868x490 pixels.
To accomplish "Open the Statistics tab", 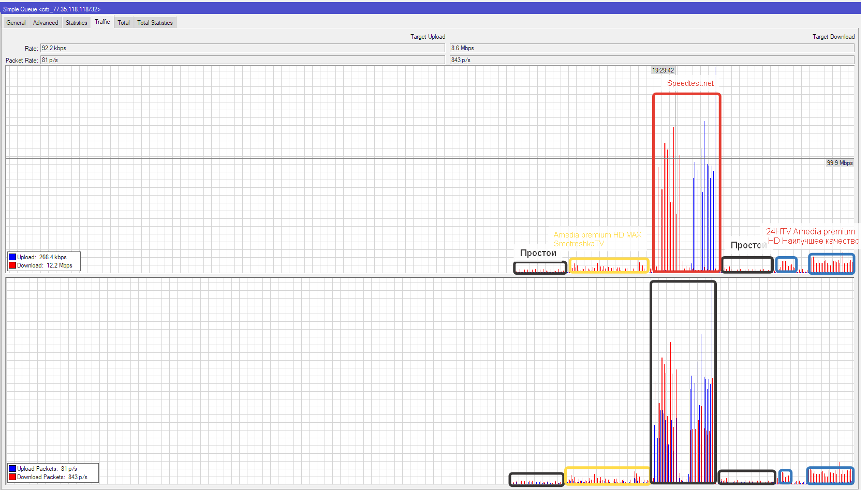I will click(x=77, y=23).
